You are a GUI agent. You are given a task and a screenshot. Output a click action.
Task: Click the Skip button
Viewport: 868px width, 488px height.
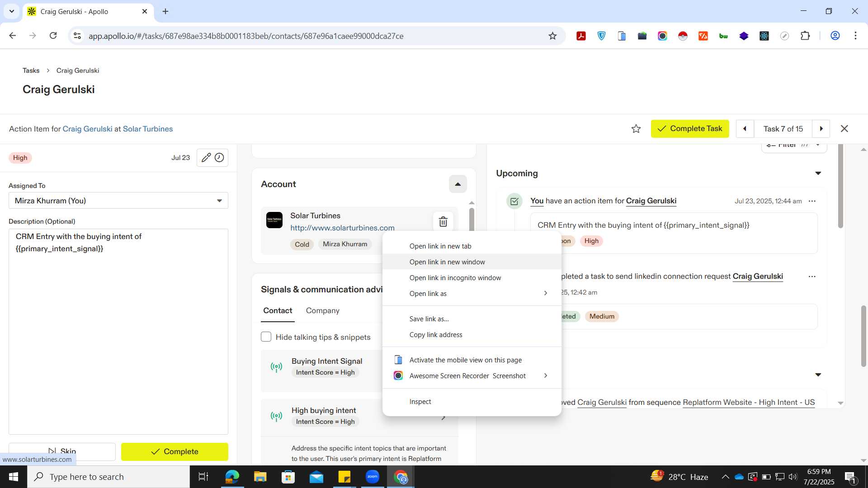[x=62, y=451]
